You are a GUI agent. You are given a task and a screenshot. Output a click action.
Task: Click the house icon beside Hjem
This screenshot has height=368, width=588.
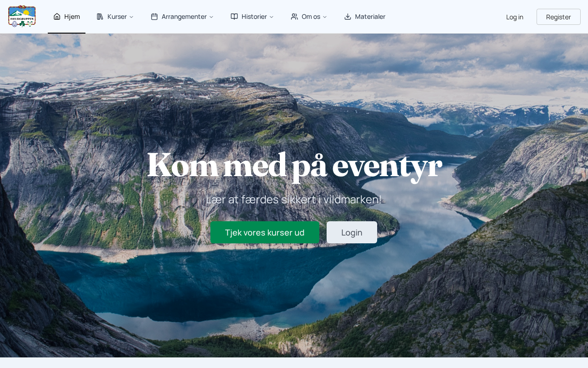57,17
